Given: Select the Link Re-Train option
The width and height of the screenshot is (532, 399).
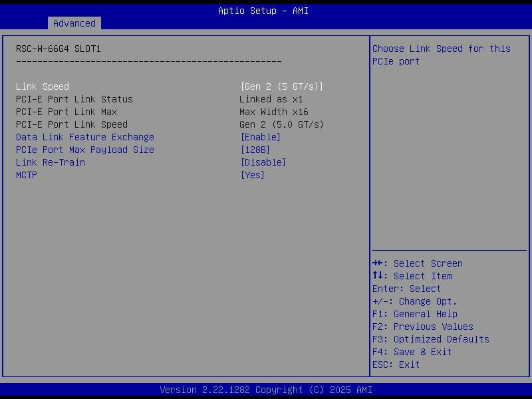Looking at the screenshot, I should pyautogui.click(x=51, y=162).
